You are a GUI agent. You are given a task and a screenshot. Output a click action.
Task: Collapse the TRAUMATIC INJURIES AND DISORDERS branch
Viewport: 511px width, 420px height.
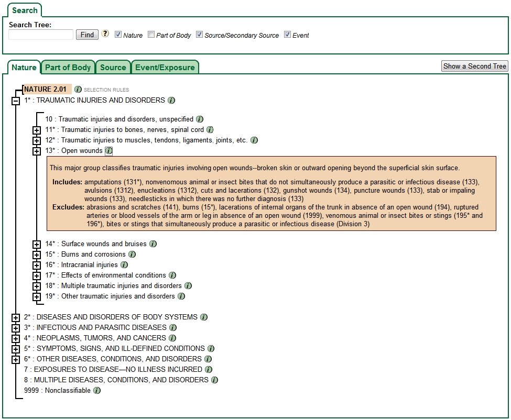[x=16, y=100]
